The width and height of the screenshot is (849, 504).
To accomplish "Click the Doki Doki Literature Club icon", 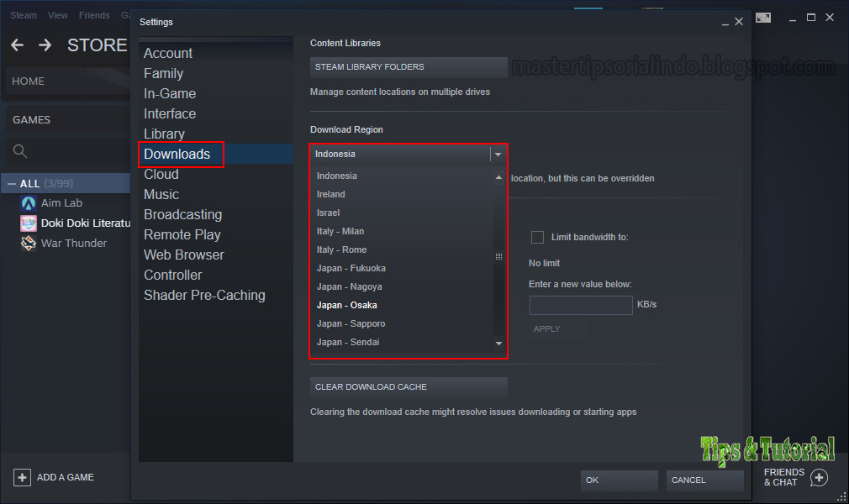I will pos(28,223).
